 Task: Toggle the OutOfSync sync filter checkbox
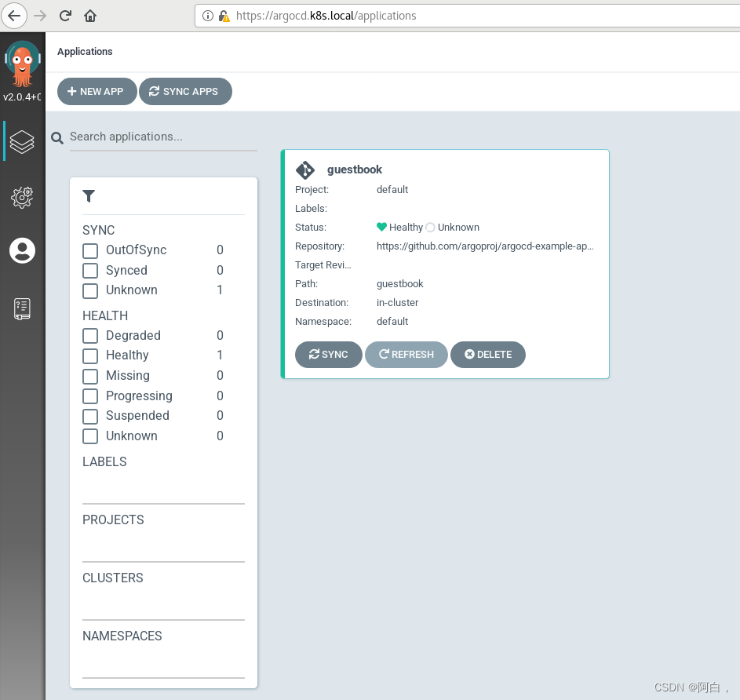click(x=90, y=250)
